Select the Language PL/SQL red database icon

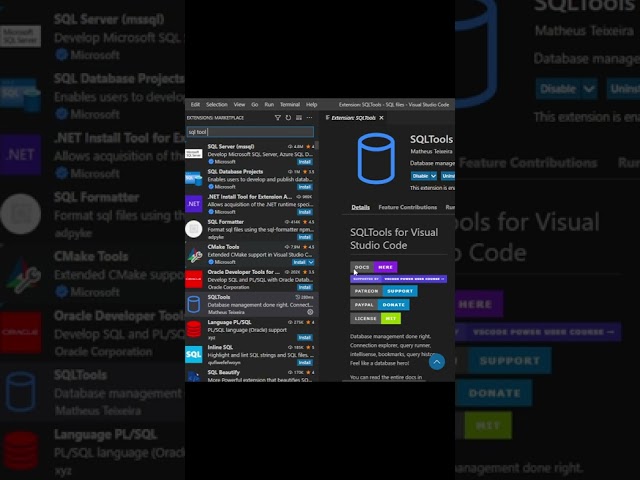[193, 329]
